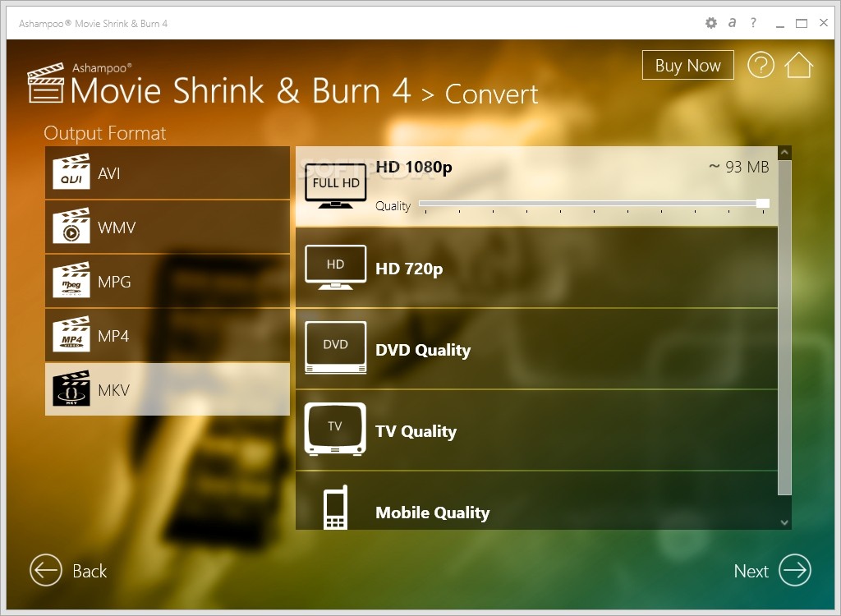Select MPG output format label

[114, 282]
